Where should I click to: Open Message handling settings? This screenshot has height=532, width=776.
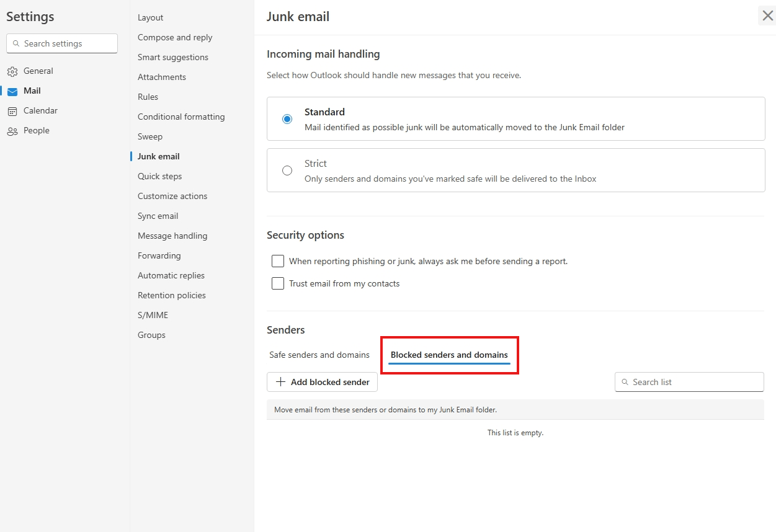tap(172, 236)
